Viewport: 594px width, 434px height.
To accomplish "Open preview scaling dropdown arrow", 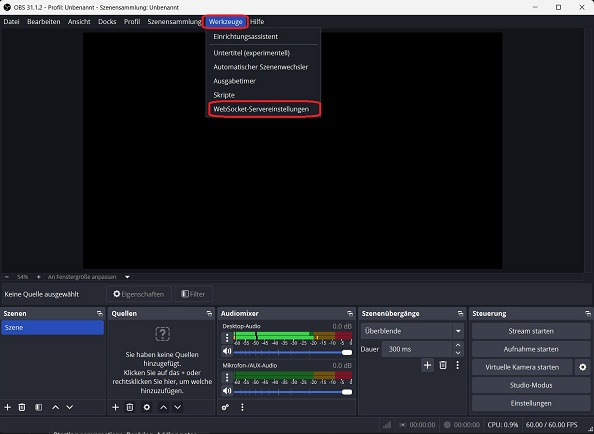I will (x=127, y=277).
